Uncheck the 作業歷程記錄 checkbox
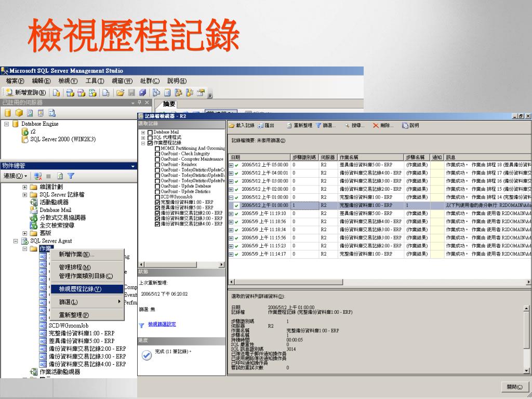The height and width of the screenshot is (399, 532). click(x=150, y=143)
